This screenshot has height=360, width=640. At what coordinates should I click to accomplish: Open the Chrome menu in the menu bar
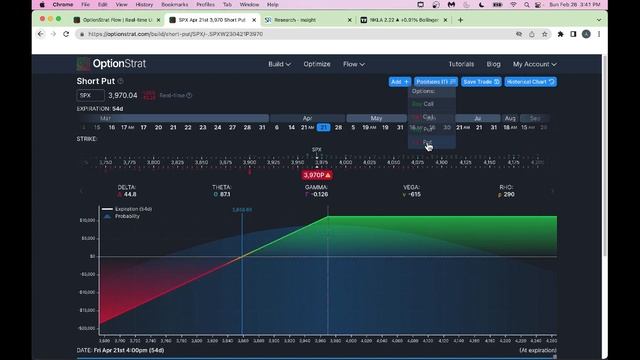[x=63, y=5]
